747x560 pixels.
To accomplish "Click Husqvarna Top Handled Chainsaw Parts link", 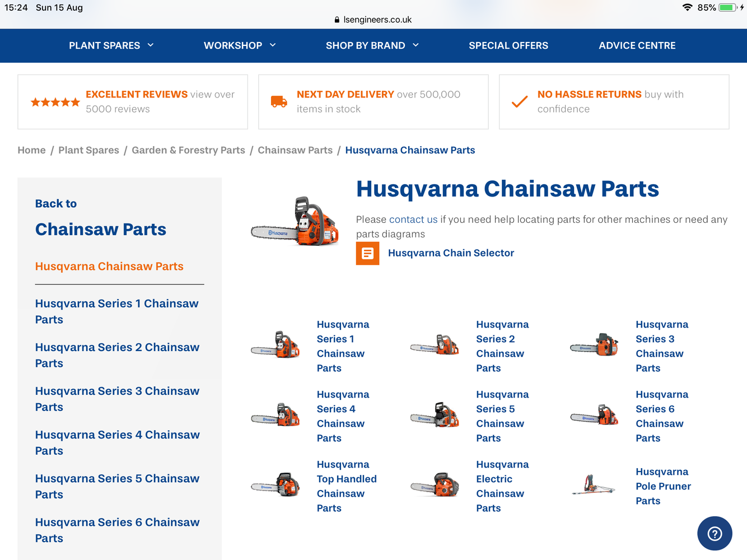I will [347, 486].
